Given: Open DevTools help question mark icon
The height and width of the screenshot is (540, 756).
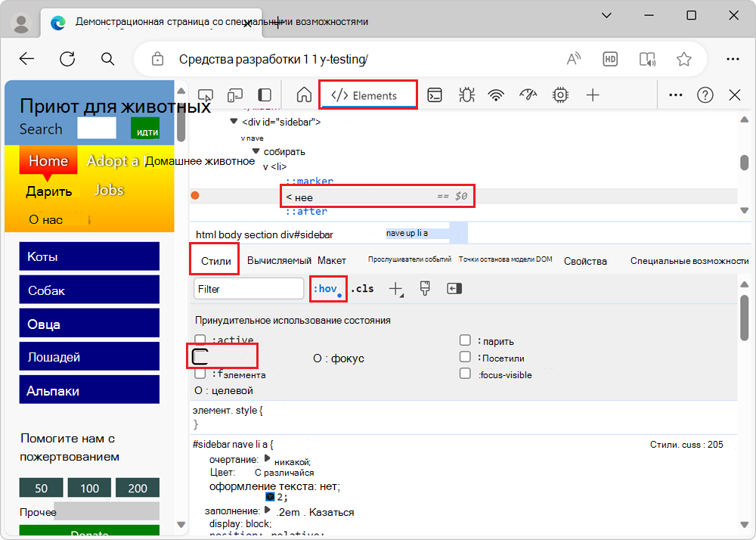Looking at the screenshot, I should point(705,95).
